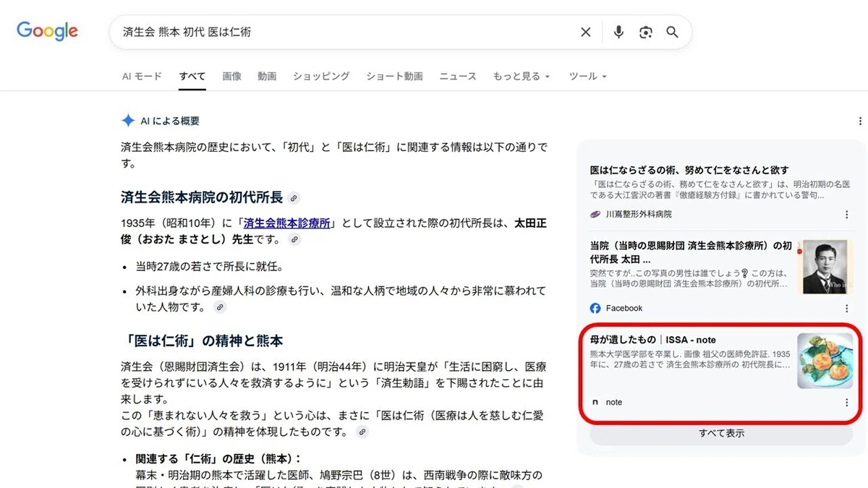The width and height of the screenshot is (868, 488).
Task: Open AI overview three-dot options menu
Action: (860, 121)
